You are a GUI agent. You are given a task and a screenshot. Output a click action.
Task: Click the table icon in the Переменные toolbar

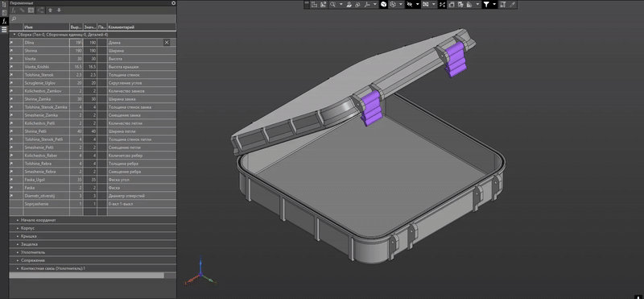click(x=31, y=10)
